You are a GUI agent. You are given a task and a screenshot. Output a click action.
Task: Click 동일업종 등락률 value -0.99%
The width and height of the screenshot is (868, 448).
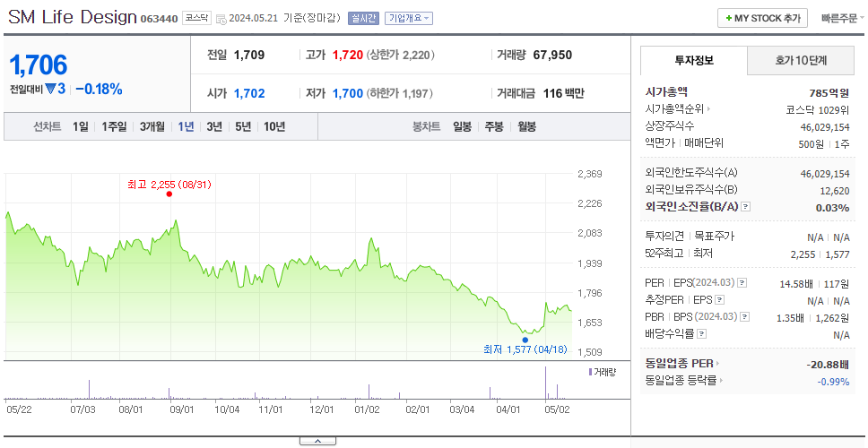coord(833,382)
